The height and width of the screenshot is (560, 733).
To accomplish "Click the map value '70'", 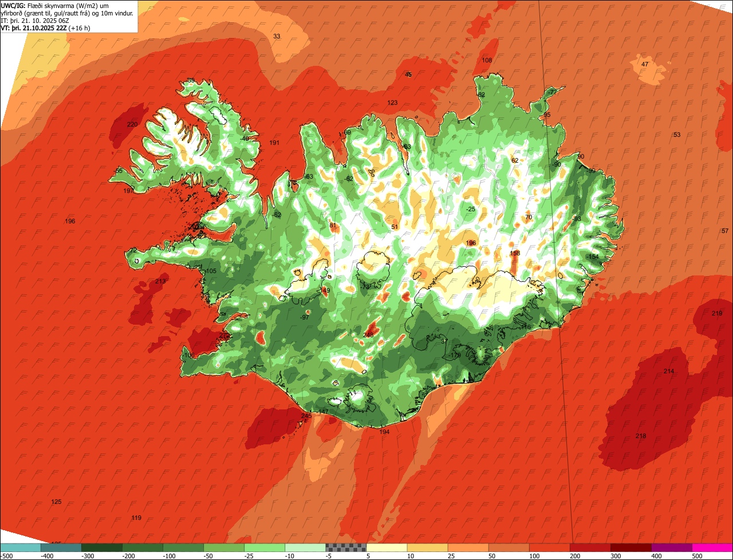I will coord(529,217).
